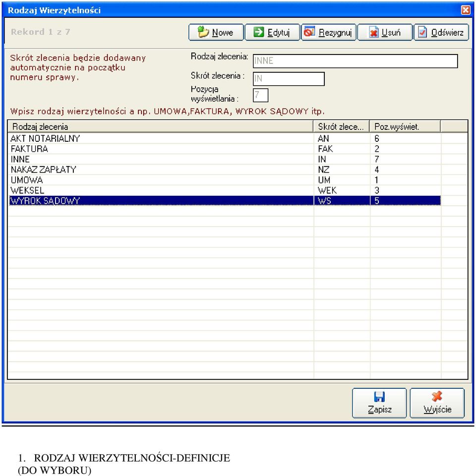This screenshot has width=476, height=476.
Task: Select the WEKSEL row
Action: [225, 190]
